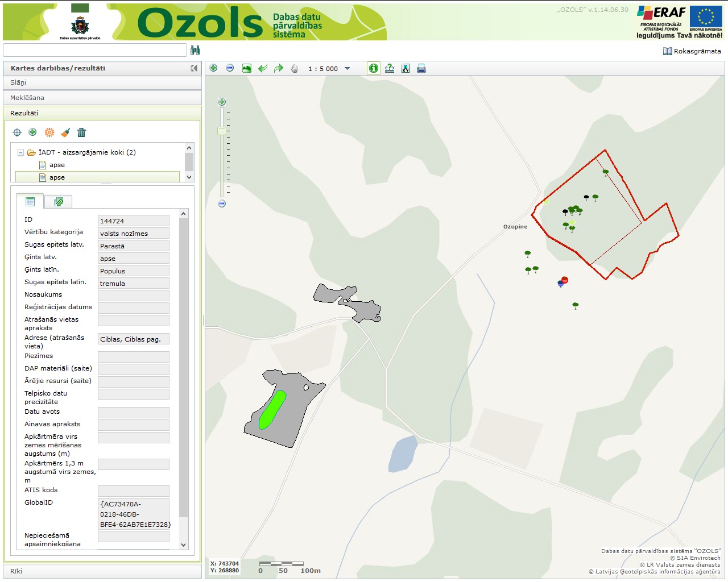Select the pan hand tool
The height and width of the screenshot is (582, 728).
click(294, 68)
